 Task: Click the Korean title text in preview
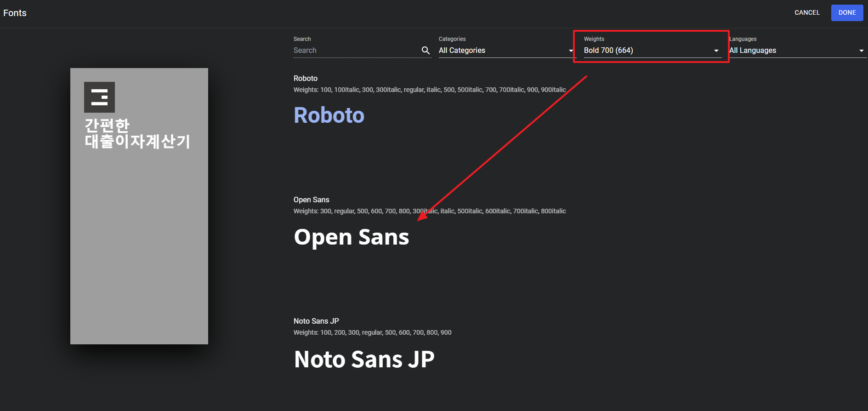click(x=137, y=133)
